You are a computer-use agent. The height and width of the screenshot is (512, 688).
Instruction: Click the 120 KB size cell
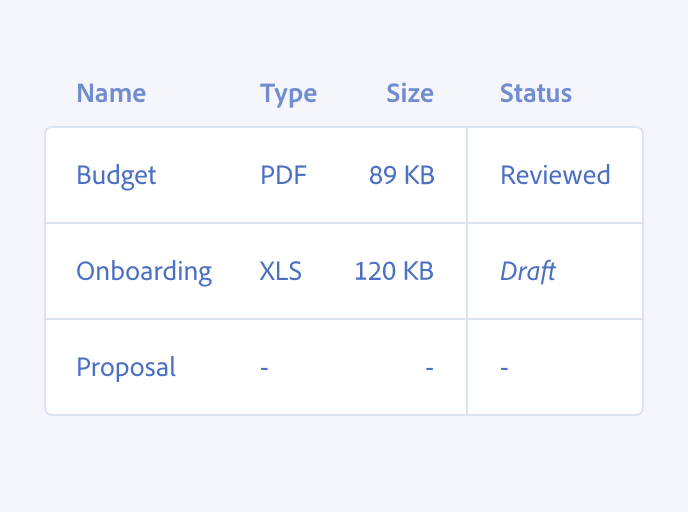coord(394,272)
